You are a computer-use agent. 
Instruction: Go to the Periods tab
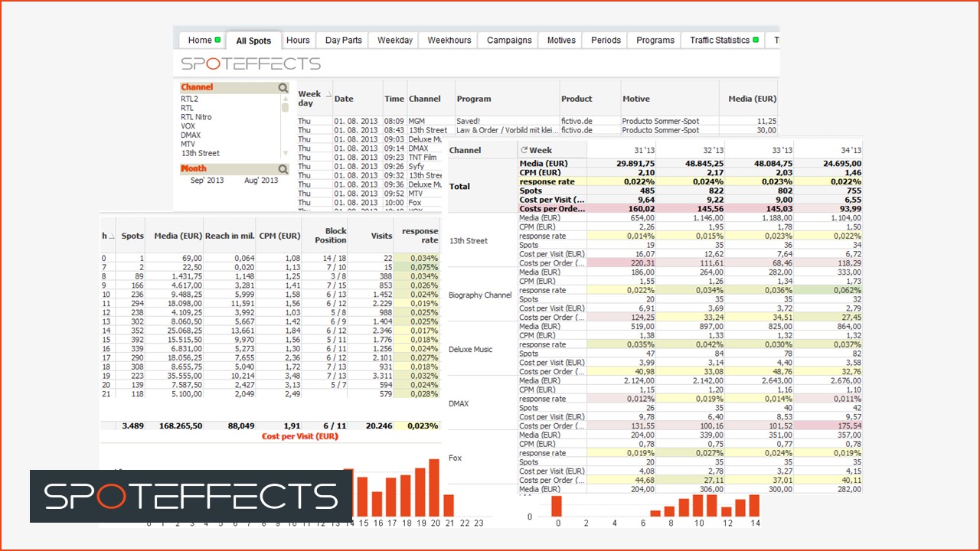[606, 41]
